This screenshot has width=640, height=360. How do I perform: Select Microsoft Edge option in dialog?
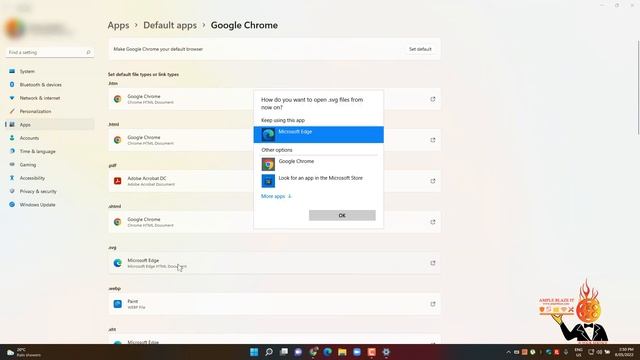318,134
